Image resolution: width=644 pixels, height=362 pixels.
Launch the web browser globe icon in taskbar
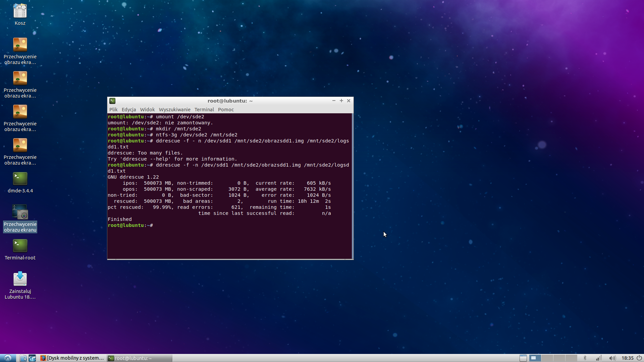tap(32, 358)
